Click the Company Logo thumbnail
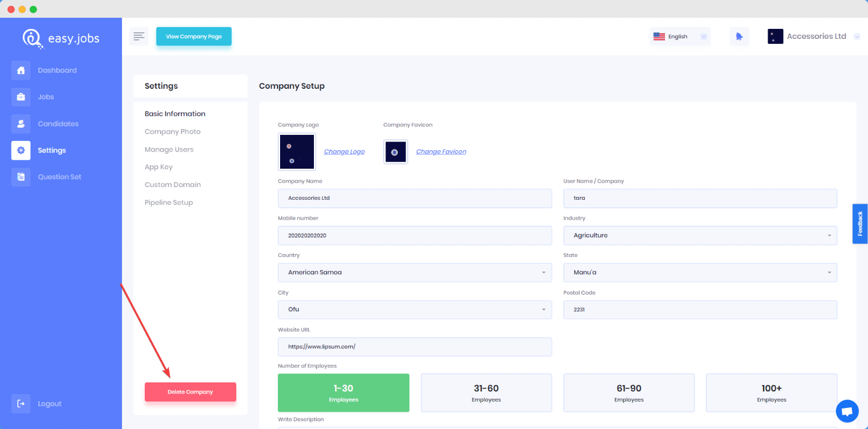868x429 pixels. pos(297,152)
